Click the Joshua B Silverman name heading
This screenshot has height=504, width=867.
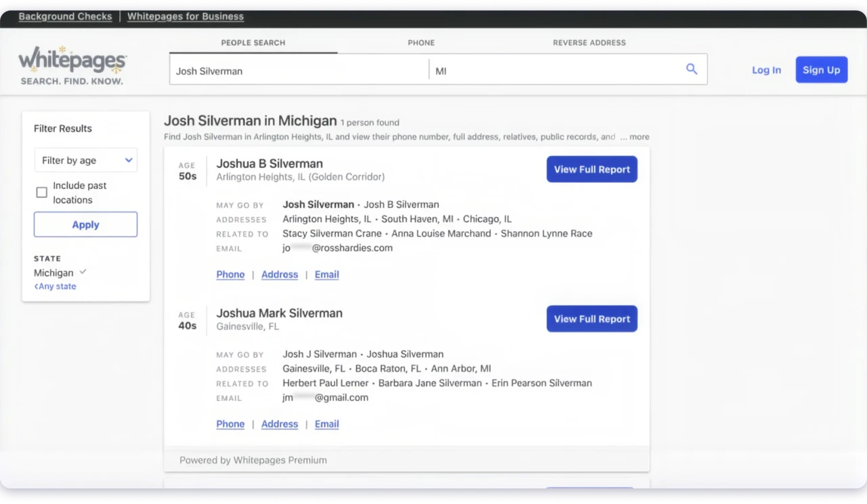[x=270, y=163]
